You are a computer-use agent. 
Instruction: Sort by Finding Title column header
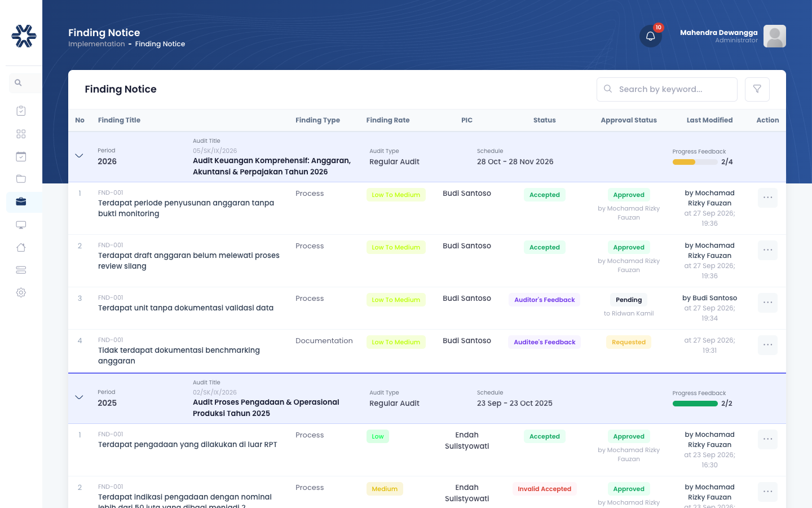(119, 120)
